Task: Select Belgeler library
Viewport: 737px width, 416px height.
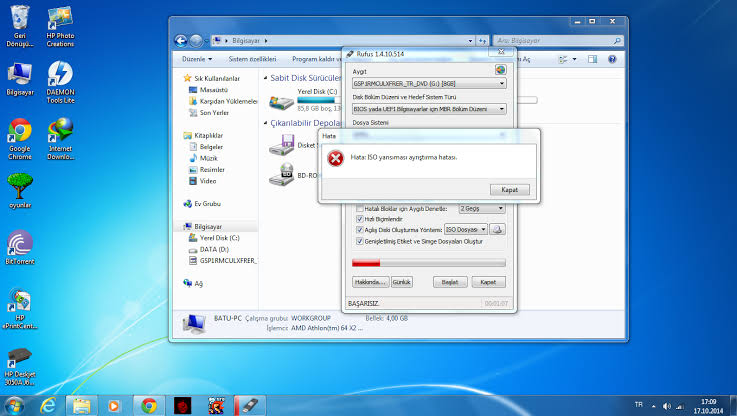Action: click(206, 147)
